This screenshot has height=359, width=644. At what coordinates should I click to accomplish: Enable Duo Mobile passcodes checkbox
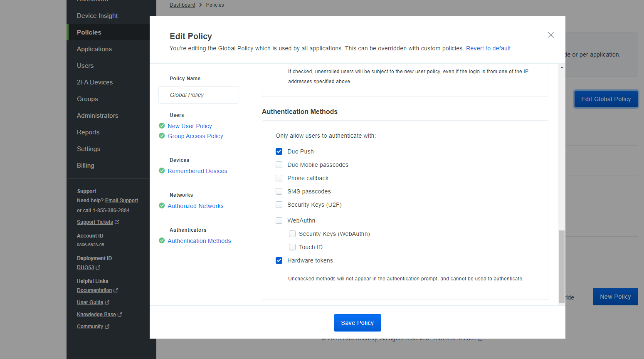(x=279, y=165)
